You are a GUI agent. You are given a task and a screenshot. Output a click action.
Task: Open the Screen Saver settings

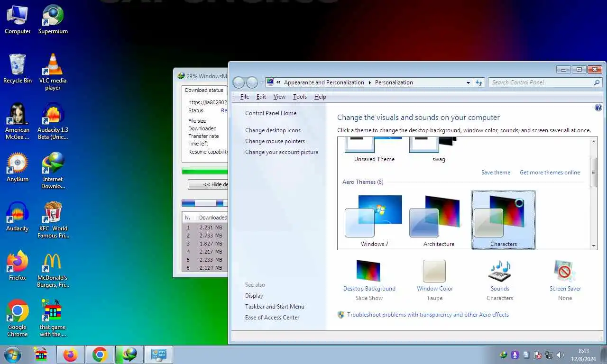tap(565, 280)
